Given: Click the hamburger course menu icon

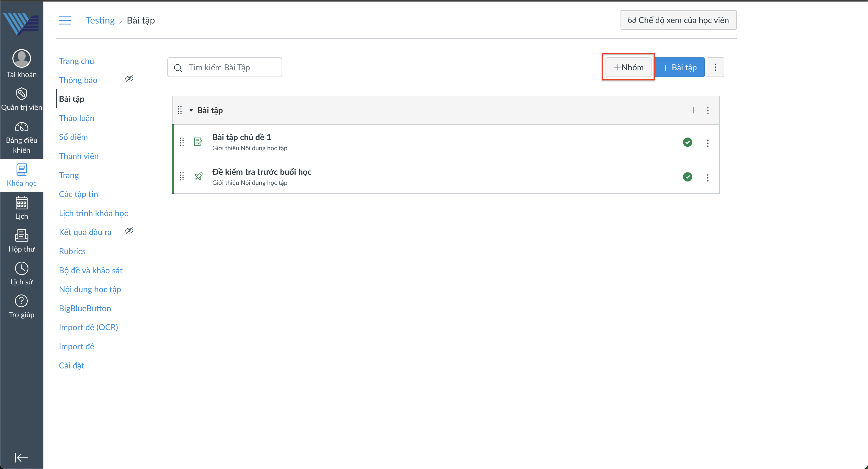Looking at the screenshot, I should 65,20.
